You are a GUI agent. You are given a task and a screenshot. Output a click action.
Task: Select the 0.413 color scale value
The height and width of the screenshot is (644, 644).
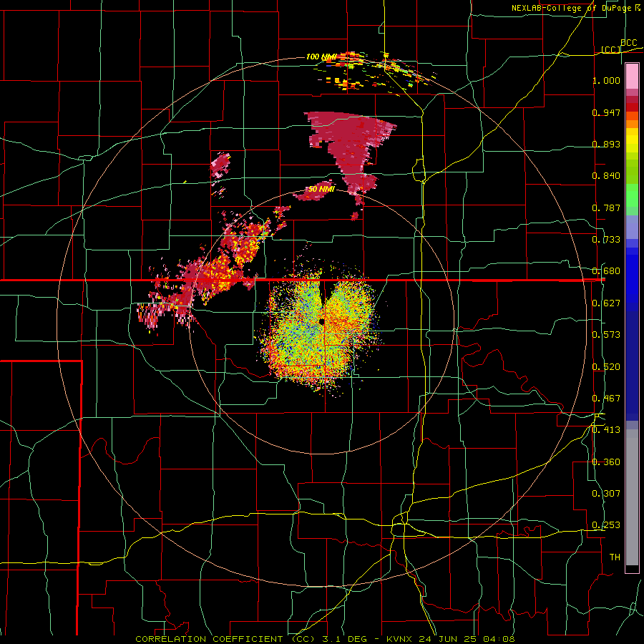point(606,430)
